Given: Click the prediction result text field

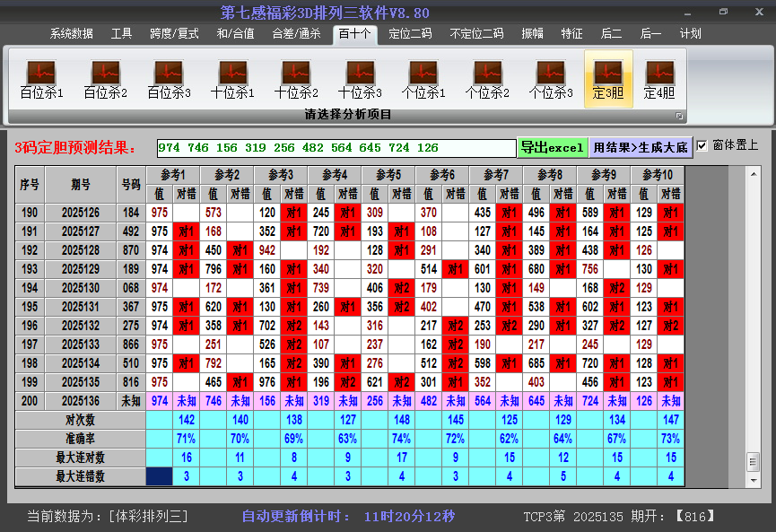Looking at the screenshot, I should click(x=336, y=148).
